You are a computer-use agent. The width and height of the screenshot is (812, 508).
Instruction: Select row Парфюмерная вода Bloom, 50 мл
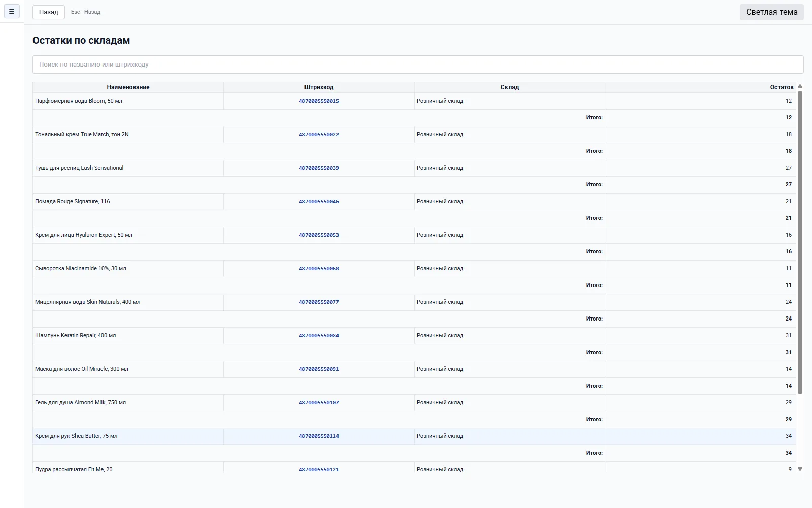point(414,101)
